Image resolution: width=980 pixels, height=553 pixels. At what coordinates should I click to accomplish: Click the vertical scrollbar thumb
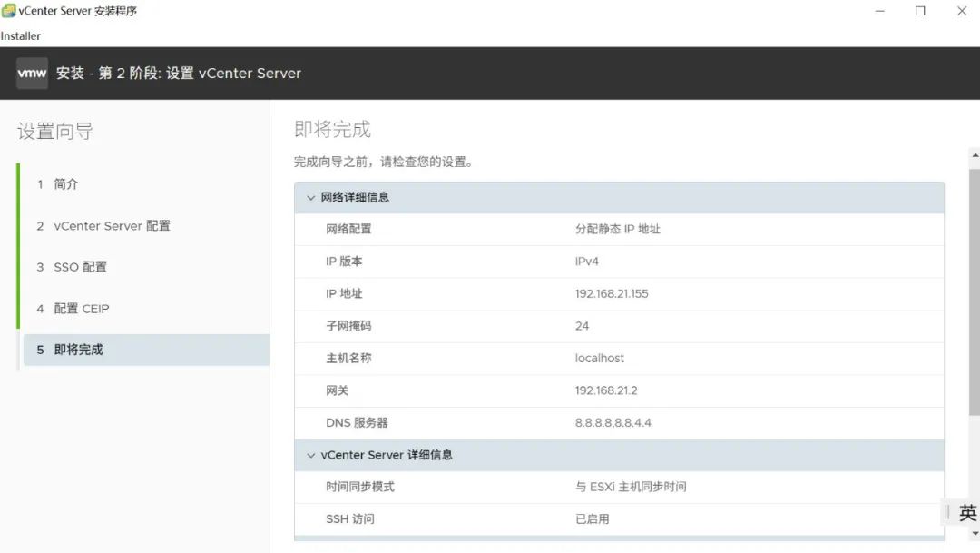click(x=975, y=291)
